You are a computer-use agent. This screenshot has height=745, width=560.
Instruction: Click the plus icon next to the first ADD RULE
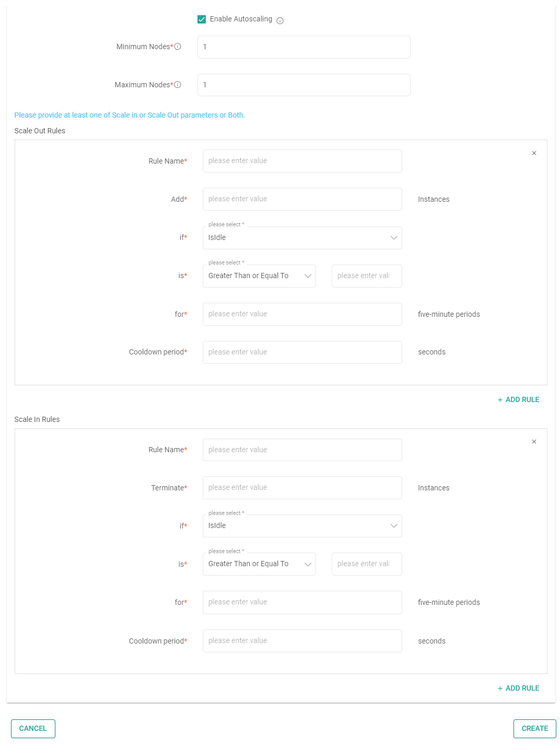[x=500, y=399]
